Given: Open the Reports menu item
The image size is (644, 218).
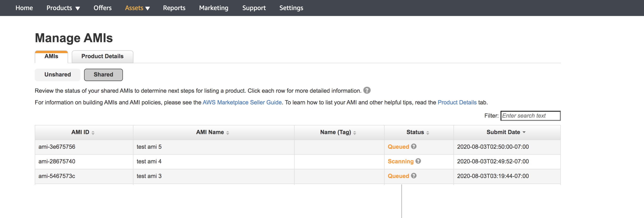Looking at the screenshot, I should [174, 8].
